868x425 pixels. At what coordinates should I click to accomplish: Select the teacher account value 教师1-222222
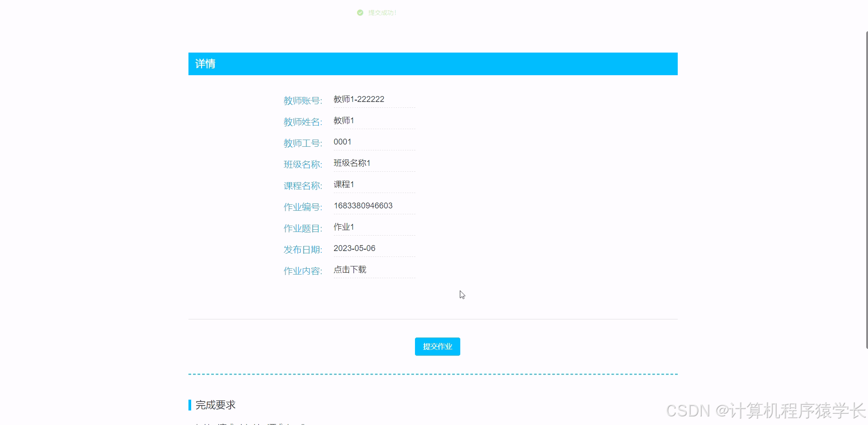[x=359, y=99]
